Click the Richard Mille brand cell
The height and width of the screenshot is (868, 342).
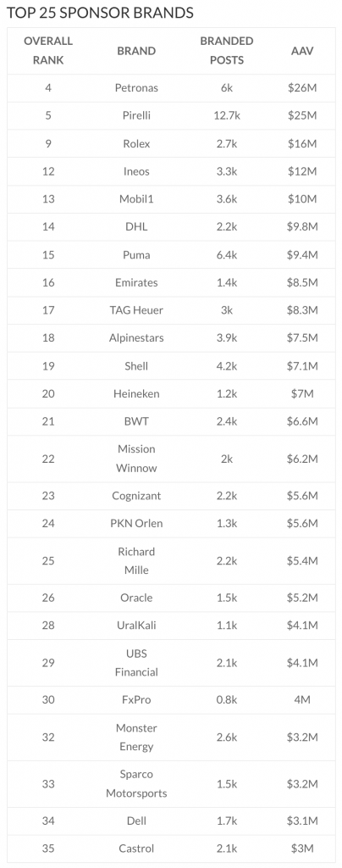click(136, 561)
